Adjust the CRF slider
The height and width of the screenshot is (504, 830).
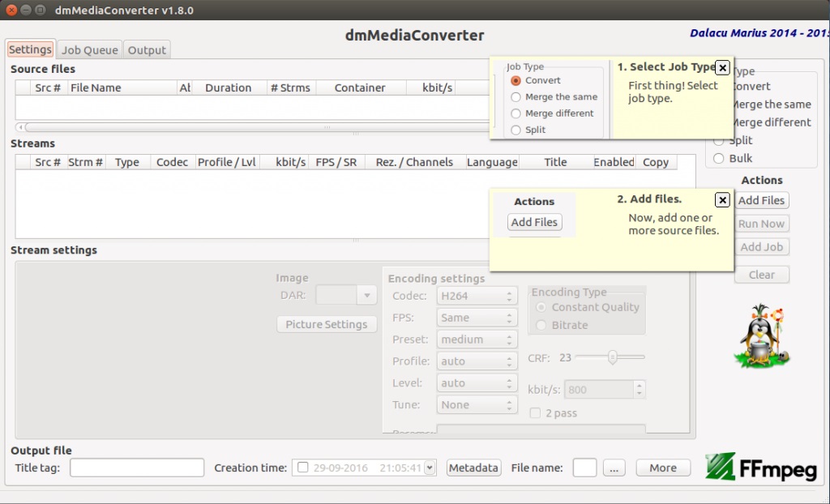coord(612,357)
